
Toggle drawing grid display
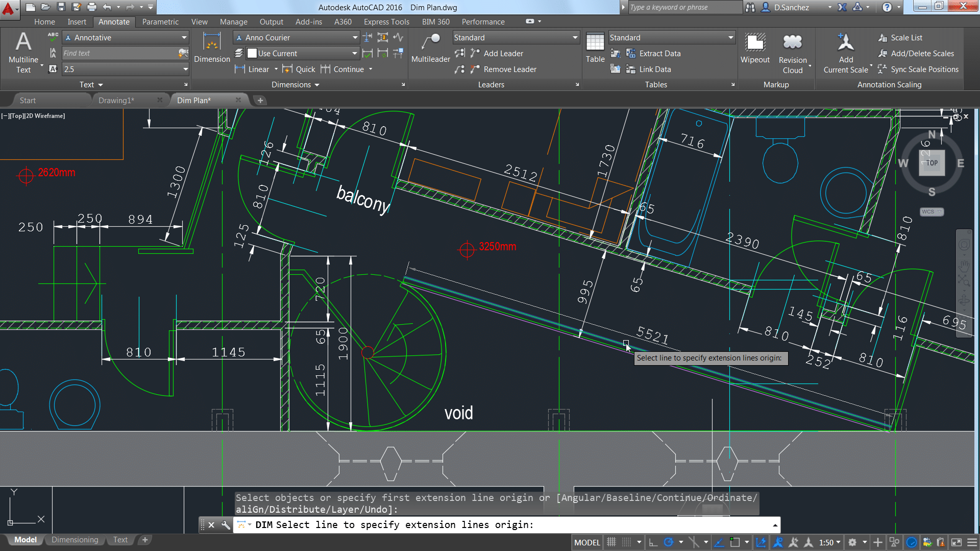(611, 542)
